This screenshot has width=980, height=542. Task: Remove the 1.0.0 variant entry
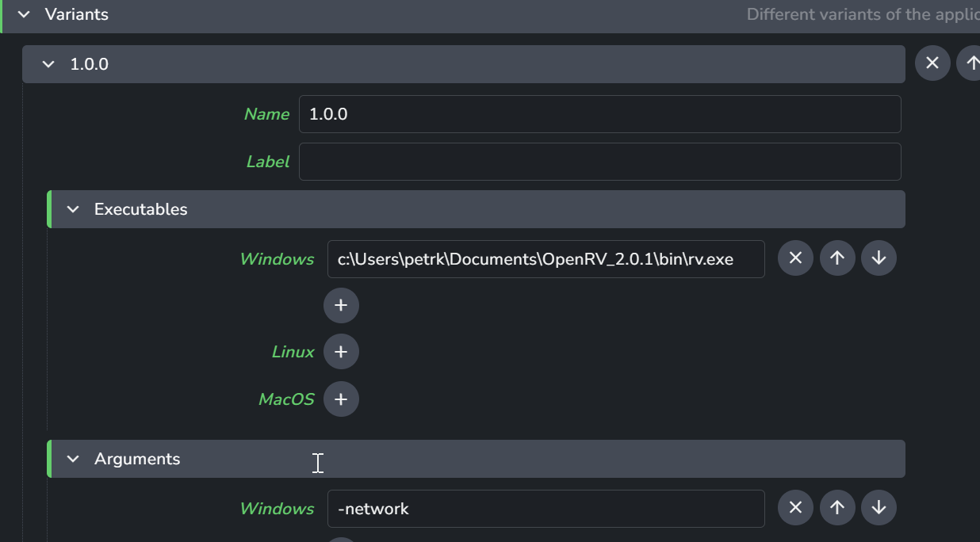coord(932,63)
